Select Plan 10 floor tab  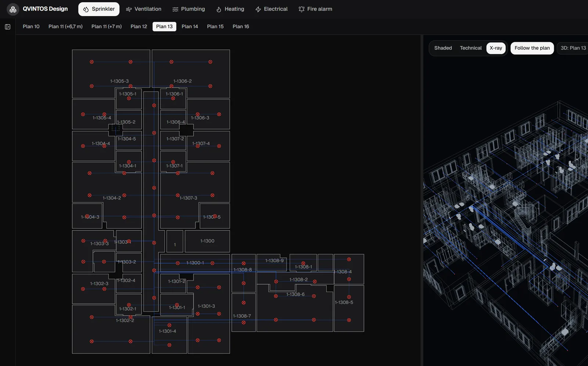point(31,26)
